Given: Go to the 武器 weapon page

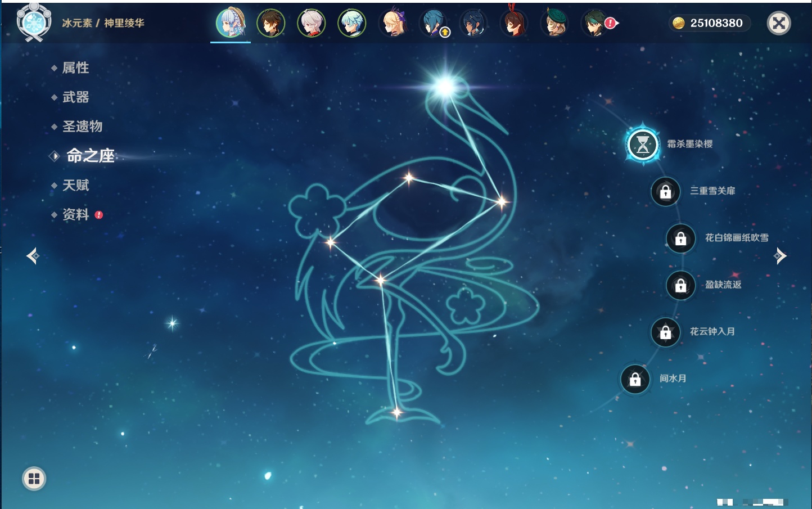Looking at the screenshot, I should [x=75, y=97].
